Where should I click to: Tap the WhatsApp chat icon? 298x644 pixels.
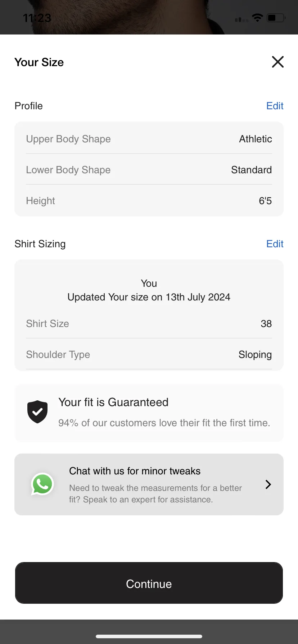[42, 484]
